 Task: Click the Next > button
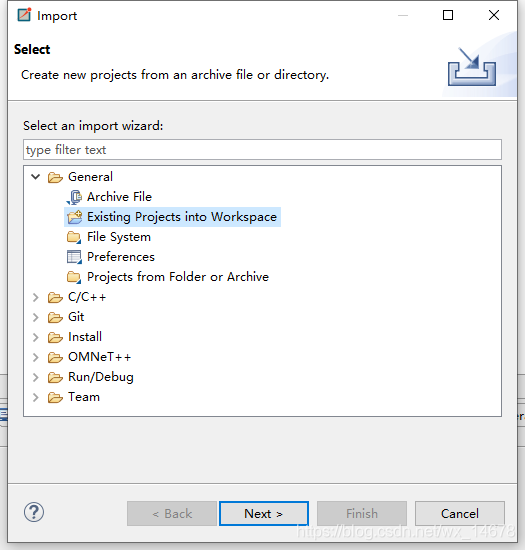coord(264,514)
